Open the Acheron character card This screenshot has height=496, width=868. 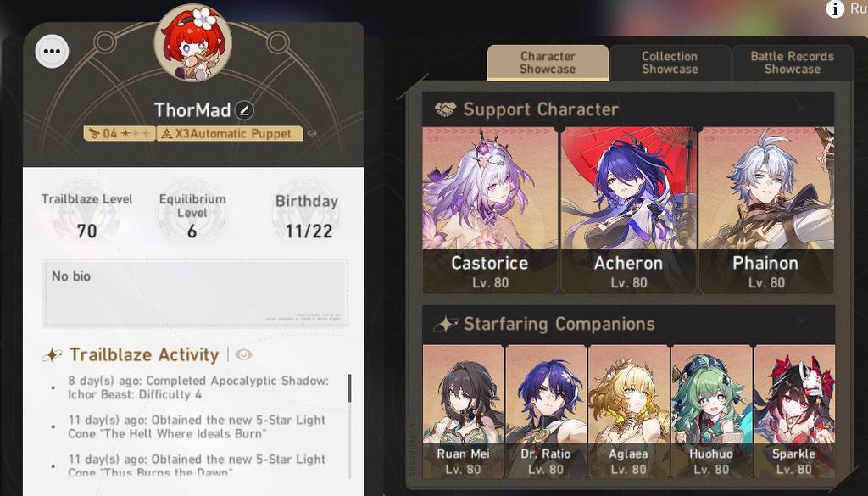(628, 210)
